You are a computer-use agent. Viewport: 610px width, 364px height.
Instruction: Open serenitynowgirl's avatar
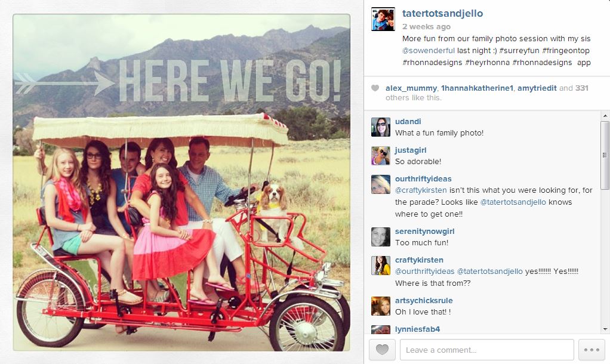380,237
